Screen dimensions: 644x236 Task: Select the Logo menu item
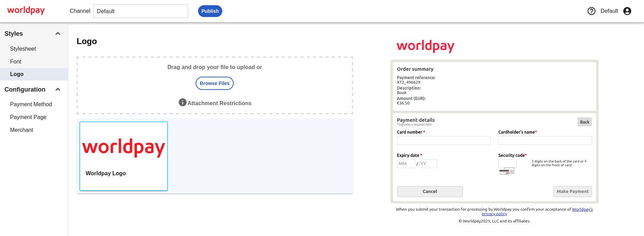[34, 74]
